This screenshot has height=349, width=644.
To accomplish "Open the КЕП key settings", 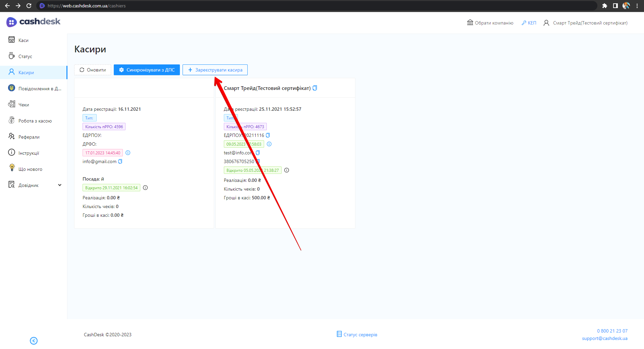I will [529, 23].
